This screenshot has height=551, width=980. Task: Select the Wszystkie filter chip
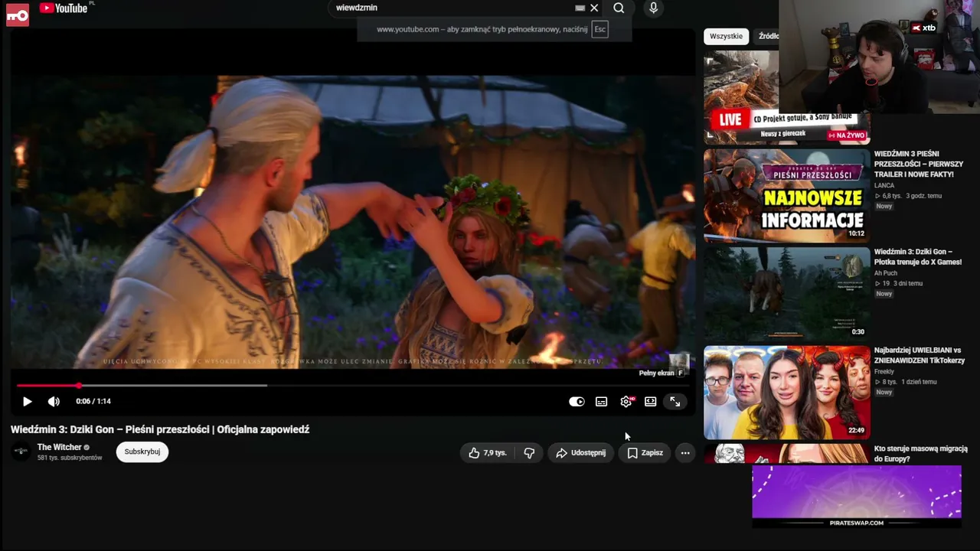(726, 36)
